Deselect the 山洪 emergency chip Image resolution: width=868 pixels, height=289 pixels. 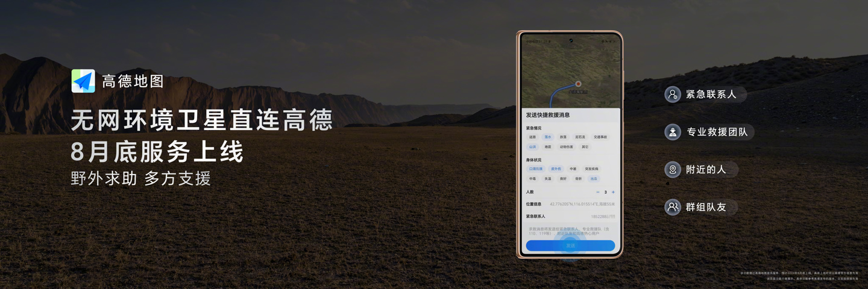[532, 147]
